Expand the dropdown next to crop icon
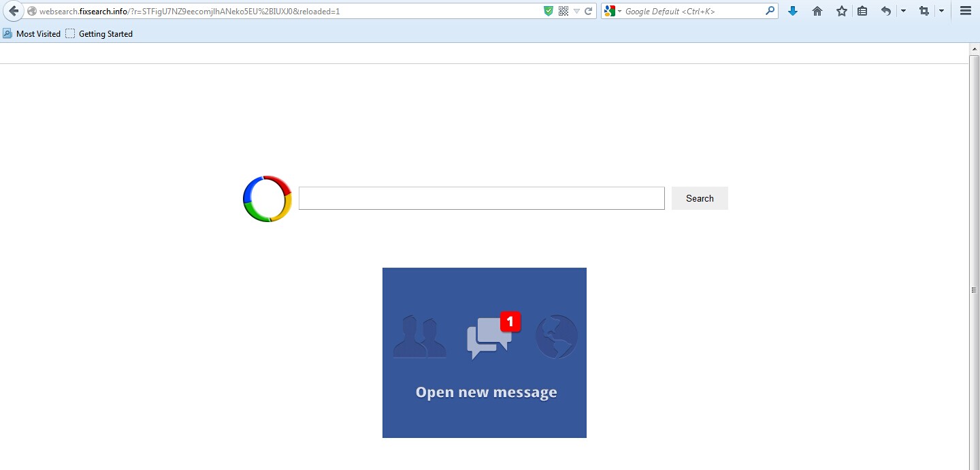 [x=941, y=11]
